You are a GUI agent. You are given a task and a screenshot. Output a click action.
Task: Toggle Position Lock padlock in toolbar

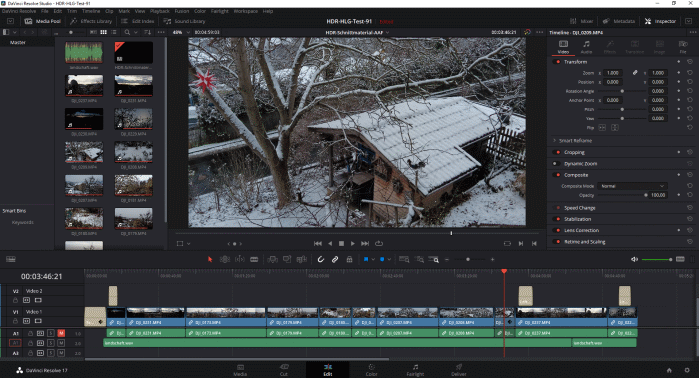(x=350, y=259)
